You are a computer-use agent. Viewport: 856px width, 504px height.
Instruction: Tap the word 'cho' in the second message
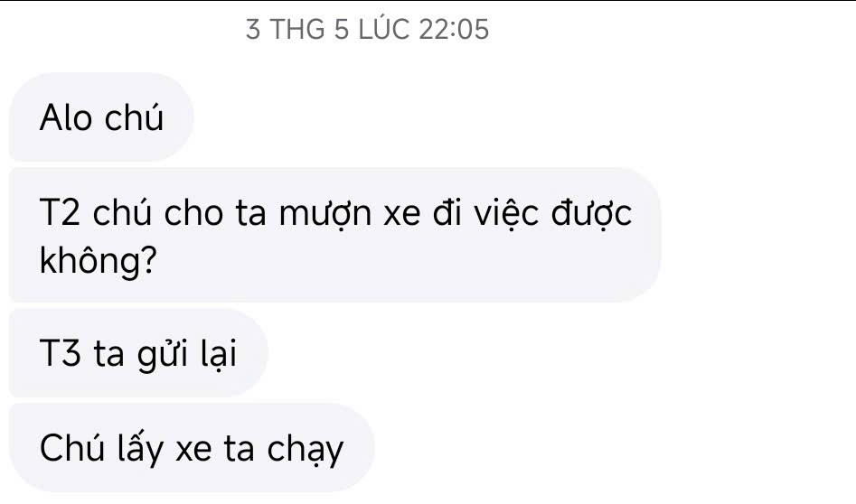(193, 212)
